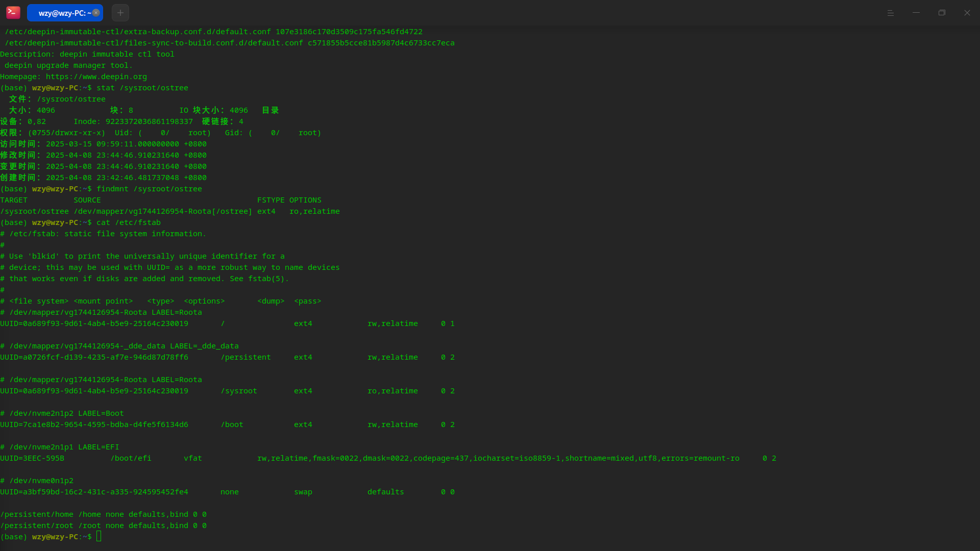Click the command prompt cursor
980x551 pixels.
99,536
